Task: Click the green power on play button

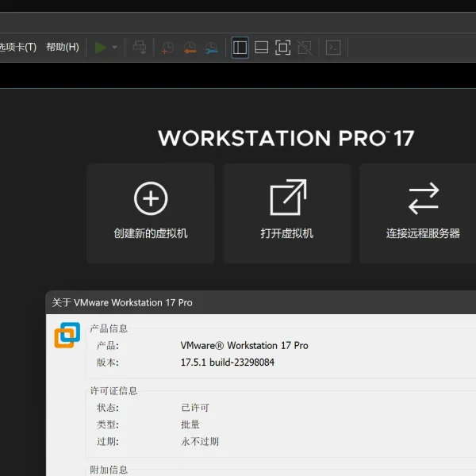Action: (100, 48)
